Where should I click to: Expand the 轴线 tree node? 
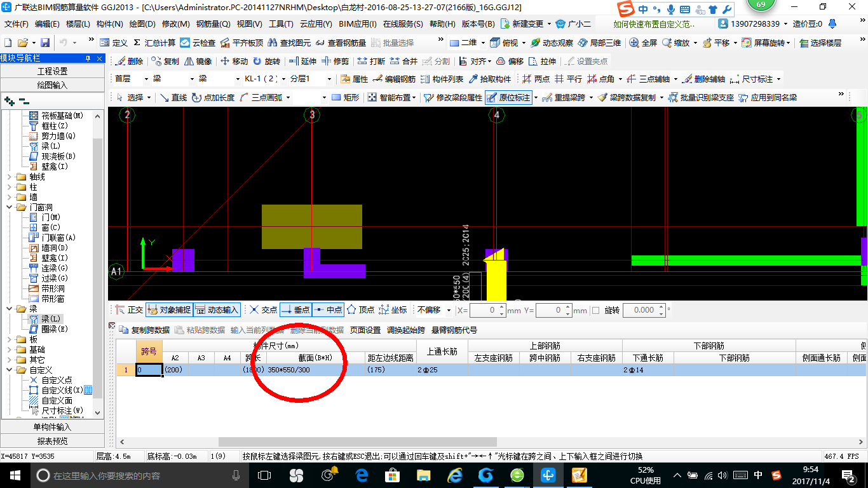[x=9, y=177]
